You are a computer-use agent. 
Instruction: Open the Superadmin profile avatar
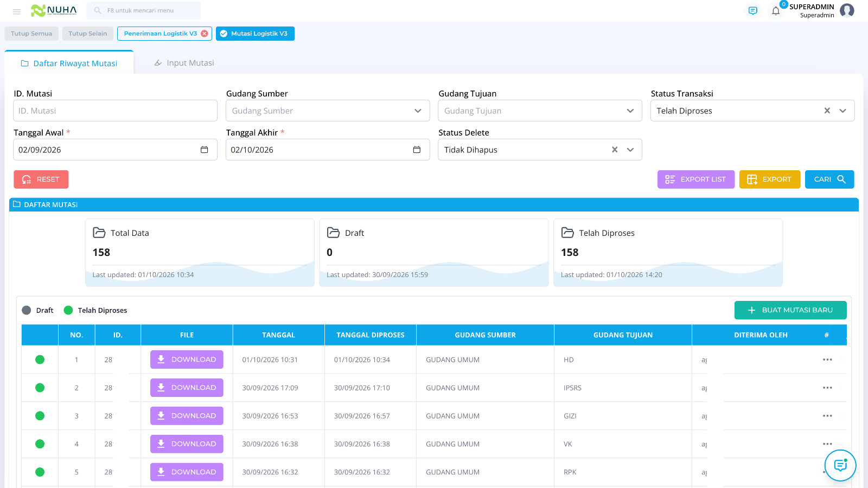(x=847, y=10)
